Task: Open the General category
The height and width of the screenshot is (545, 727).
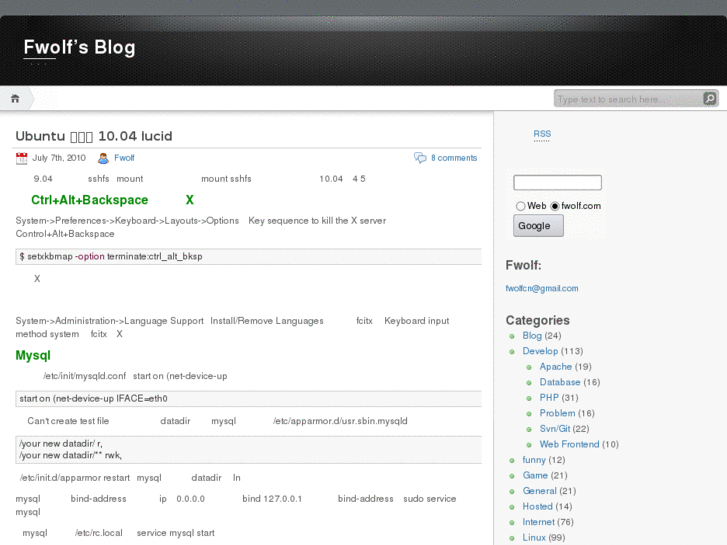Action: (x=539, y=491)
